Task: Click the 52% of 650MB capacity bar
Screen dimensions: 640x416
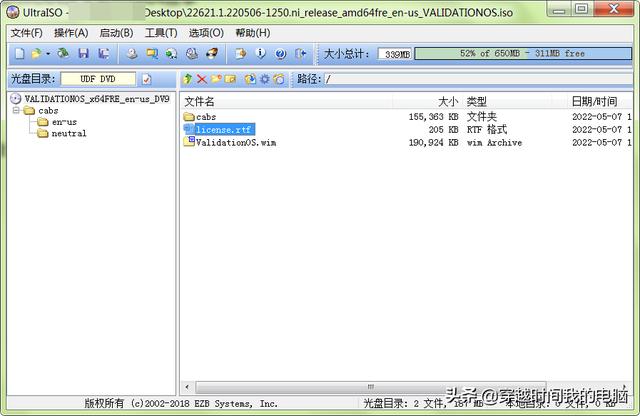Action: 523,53
